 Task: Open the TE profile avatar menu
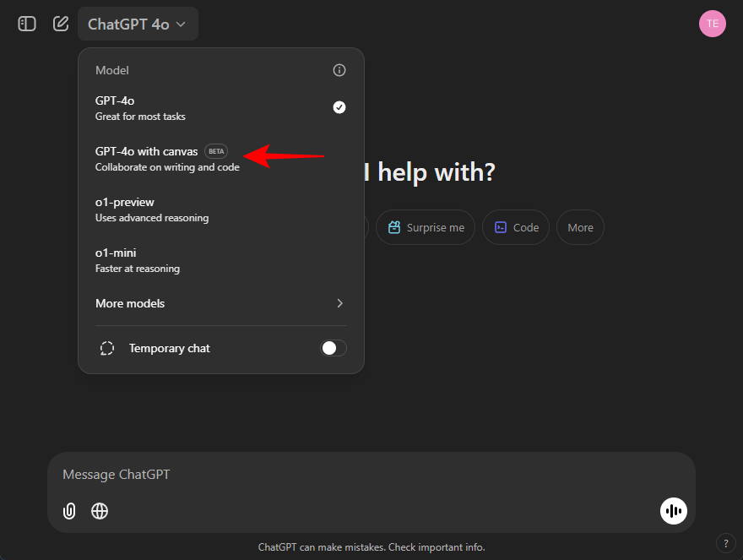coord(712,23)
